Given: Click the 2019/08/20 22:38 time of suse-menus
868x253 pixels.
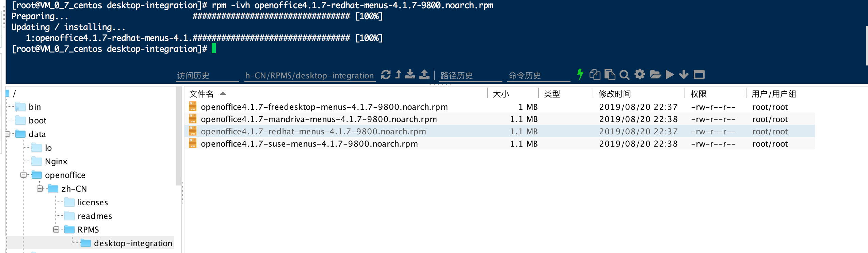Looking at the screenshot, I should point(638,144).
